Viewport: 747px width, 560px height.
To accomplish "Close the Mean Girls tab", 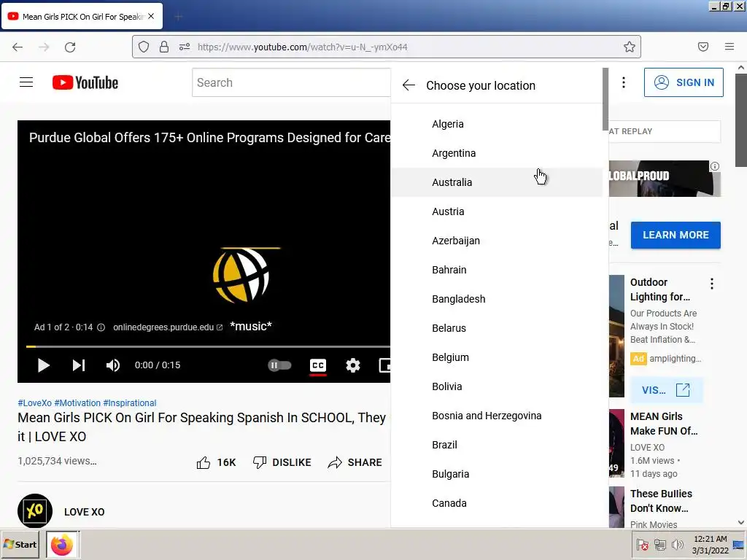I will tap(151, 16).
